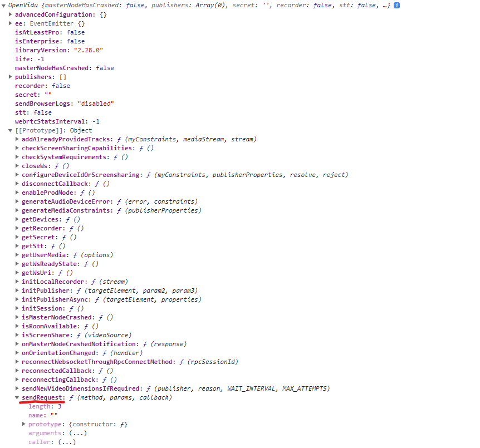480x448 pixels.
Task: Expand the ee EventEmitter property
Action: pyautogui.click(x=10, y=23)
